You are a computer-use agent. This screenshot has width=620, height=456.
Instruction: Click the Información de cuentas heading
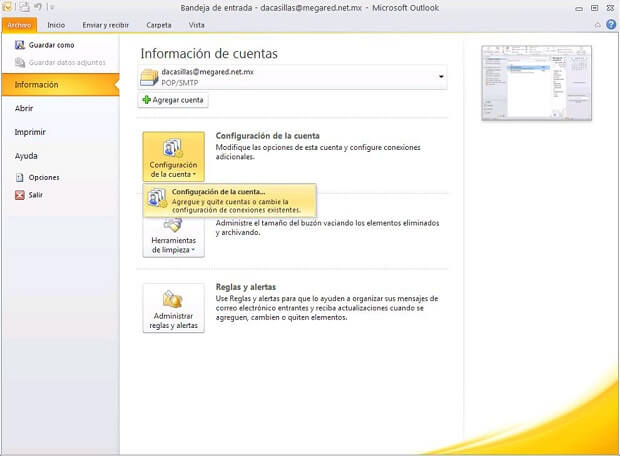click(209, 53)
